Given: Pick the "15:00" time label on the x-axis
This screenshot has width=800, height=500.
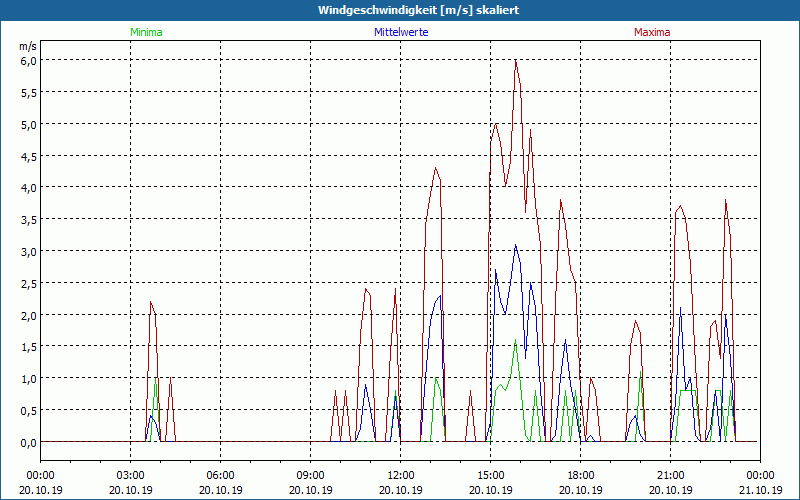Looking at the screenshot, I should 490,475.
